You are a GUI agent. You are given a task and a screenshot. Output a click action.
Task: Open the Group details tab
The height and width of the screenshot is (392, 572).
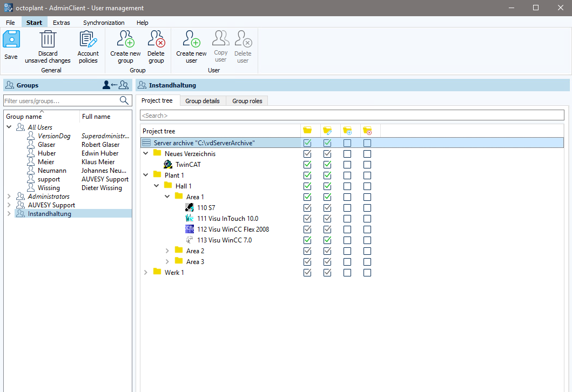point(203,100)
